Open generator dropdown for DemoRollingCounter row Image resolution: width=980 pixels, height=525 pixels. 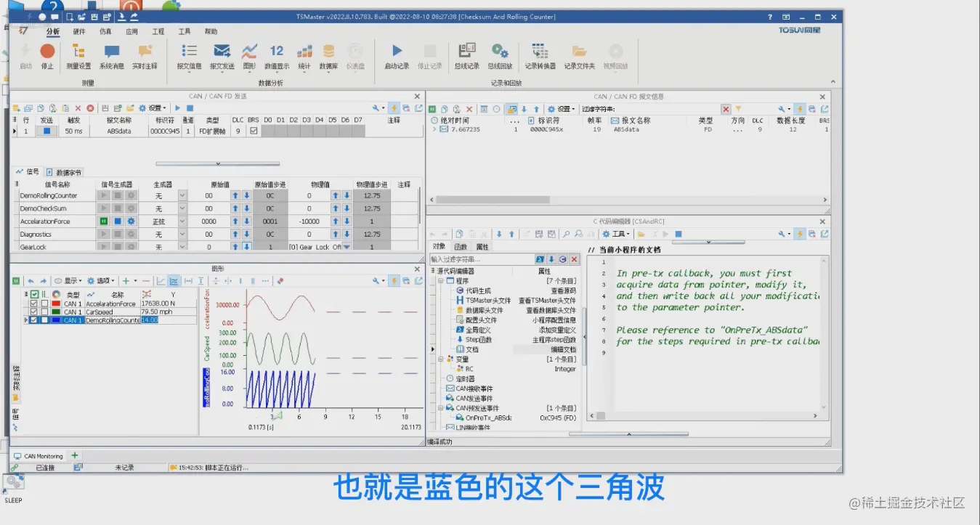182,195
